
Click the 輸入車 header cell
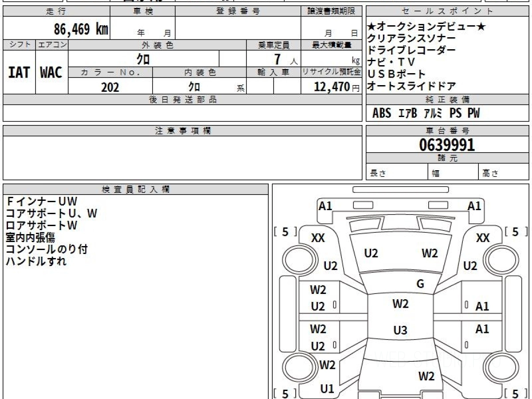pyautogui.click(x=274, y=72)
